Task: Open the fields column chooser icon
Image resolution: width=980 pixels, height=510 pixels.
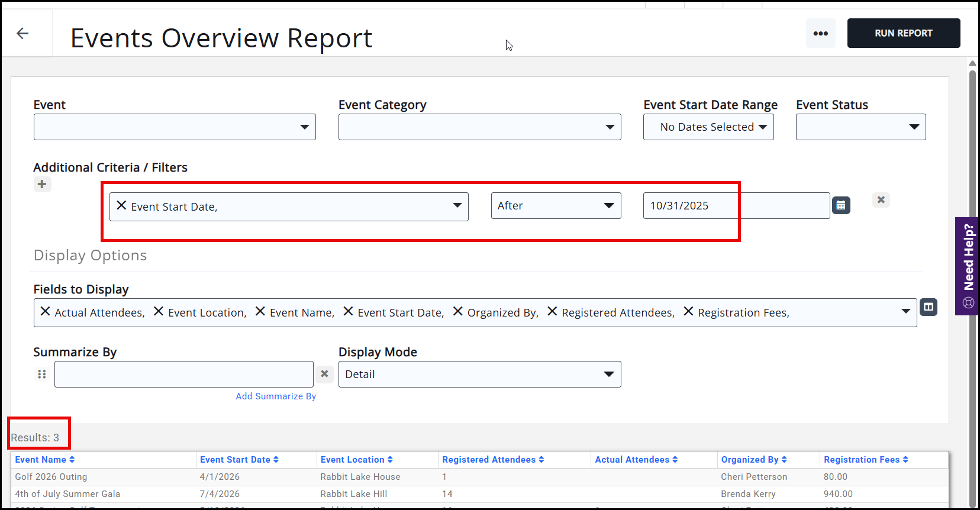Action: point(929,307)
